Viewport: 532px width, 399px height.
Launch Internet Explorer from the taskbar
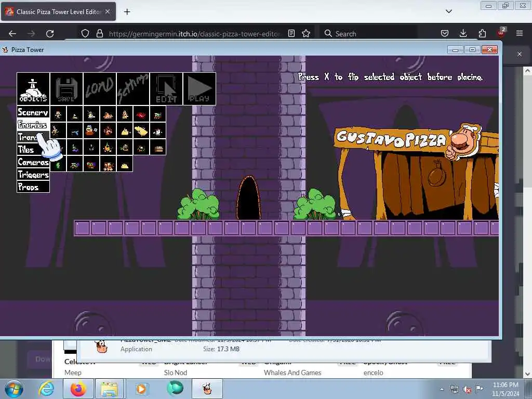click(x=46, y=389)
